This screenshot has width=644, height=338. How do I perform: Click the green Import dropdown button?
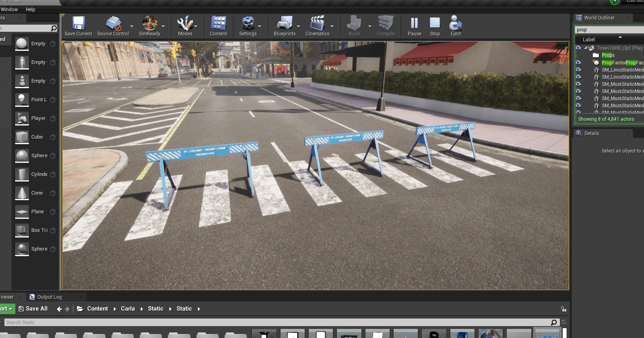7,309
